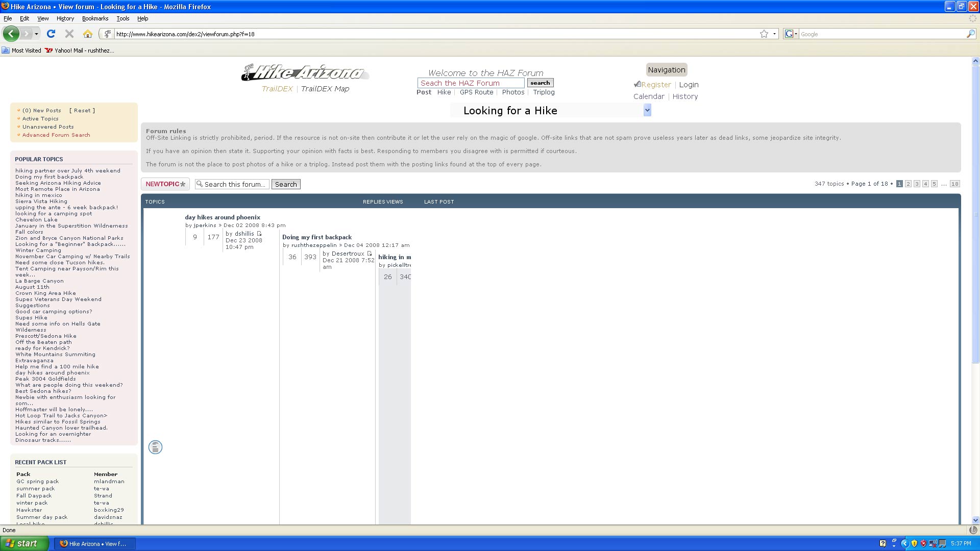This screenshot has width=980, height=551.
Task: Go to page 2 of topics
Action: point(908,184)
